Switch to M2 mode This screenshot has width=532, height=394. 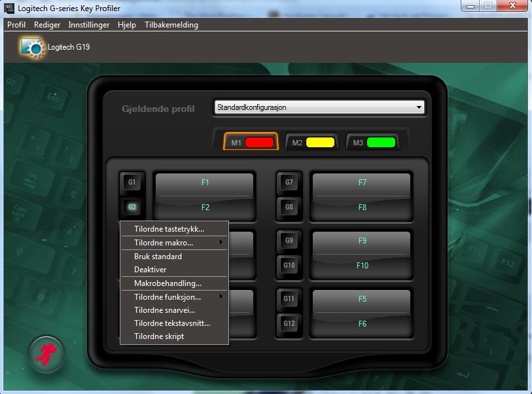[x=311, y=142]
